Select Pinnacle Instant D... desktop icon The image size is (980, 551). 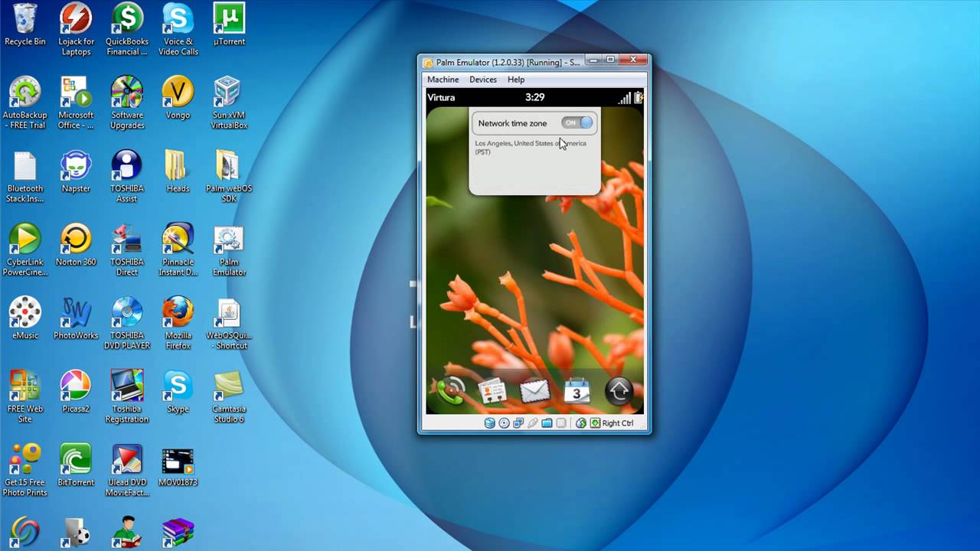coord(178,250)
